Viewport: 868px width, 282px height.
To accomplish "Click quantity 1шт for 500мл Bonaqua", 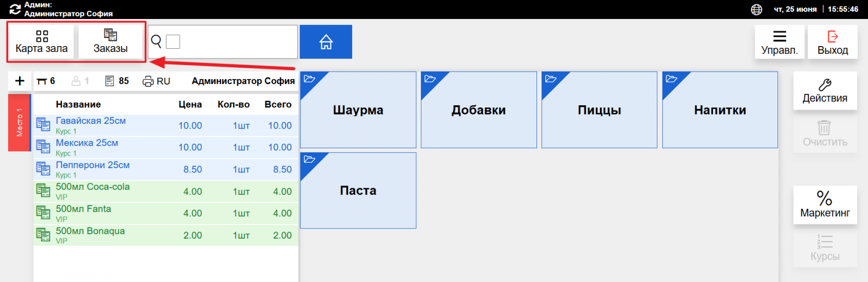I will pos(241,235).
